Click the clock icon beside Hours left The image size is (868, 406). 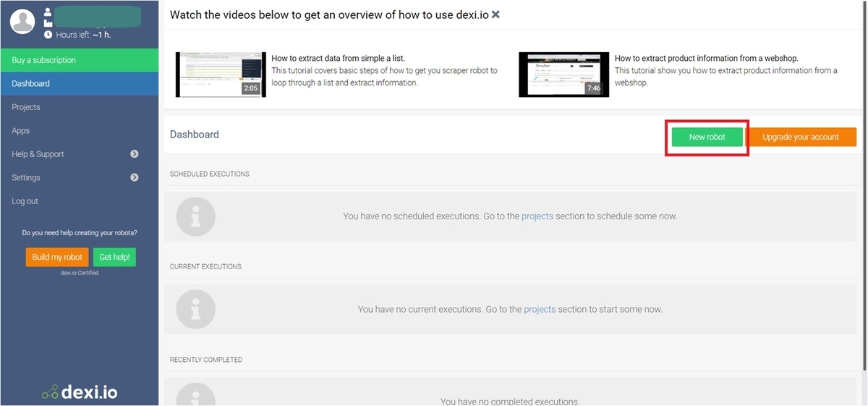[48, 34]
